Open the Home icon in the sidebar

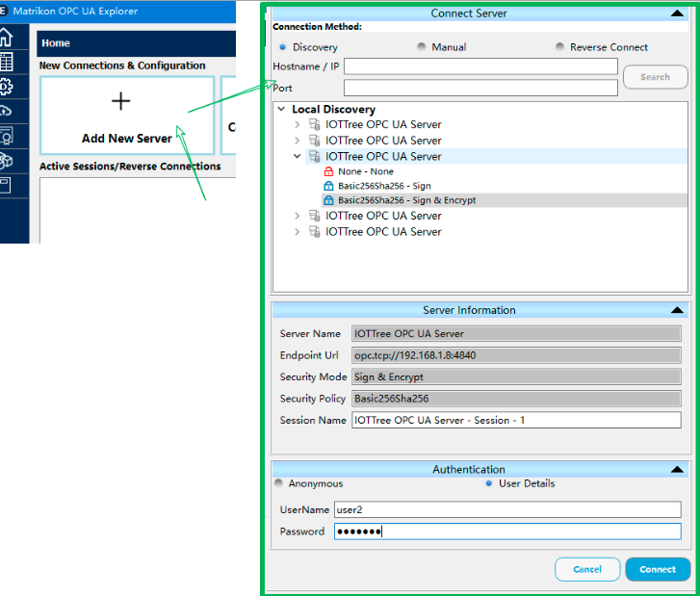tap(6, 37)
